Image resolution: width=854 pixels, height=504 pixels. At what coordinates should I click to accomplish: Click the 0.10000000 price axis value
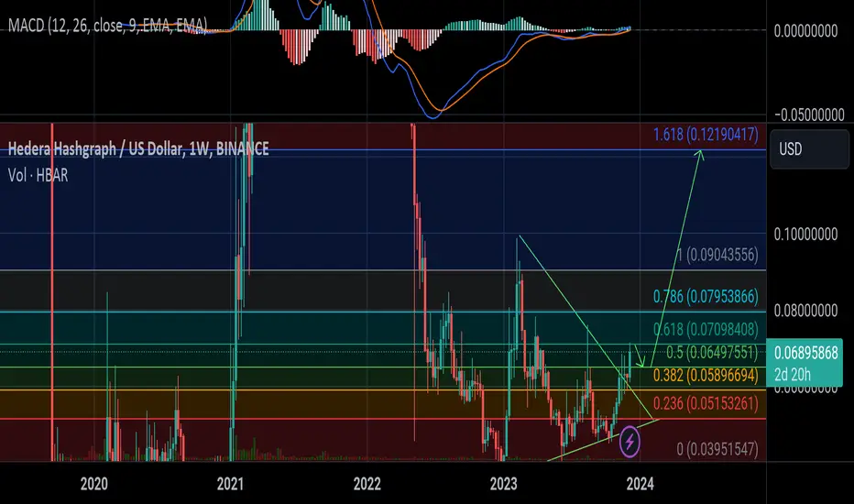click(805, 235)
